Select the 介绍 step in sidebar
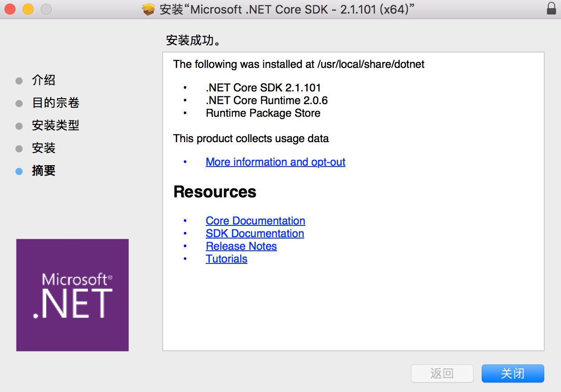561x392 pixels. pyautogui.click(x=44, y=81)
